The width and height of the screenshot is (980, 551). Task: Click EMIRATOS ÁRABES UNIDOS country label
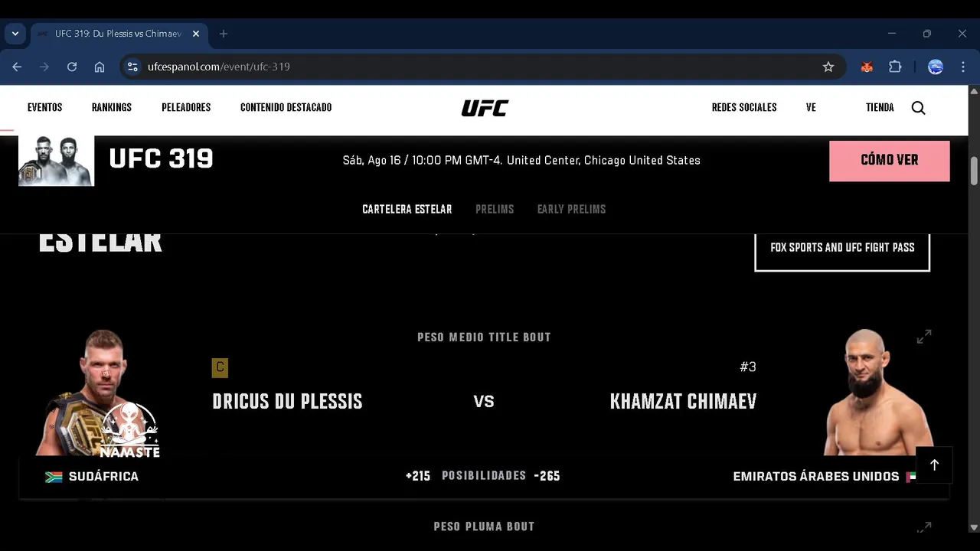click(x=816, y=477)
